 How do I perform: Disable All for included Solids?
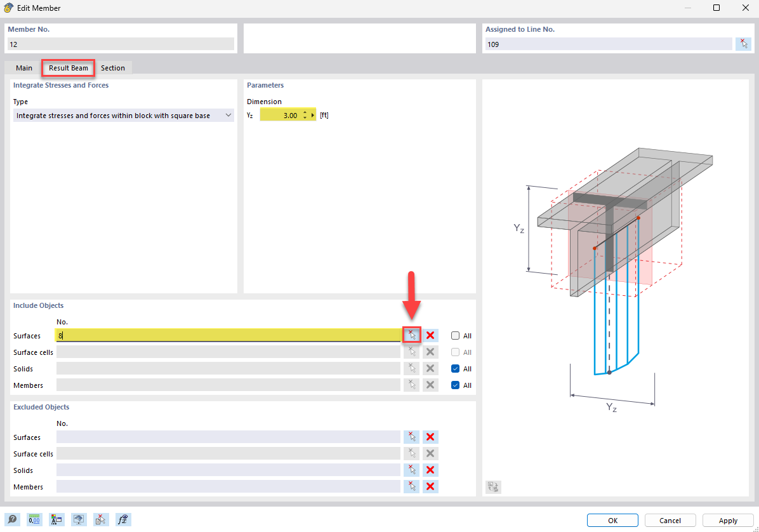[454, 368]
